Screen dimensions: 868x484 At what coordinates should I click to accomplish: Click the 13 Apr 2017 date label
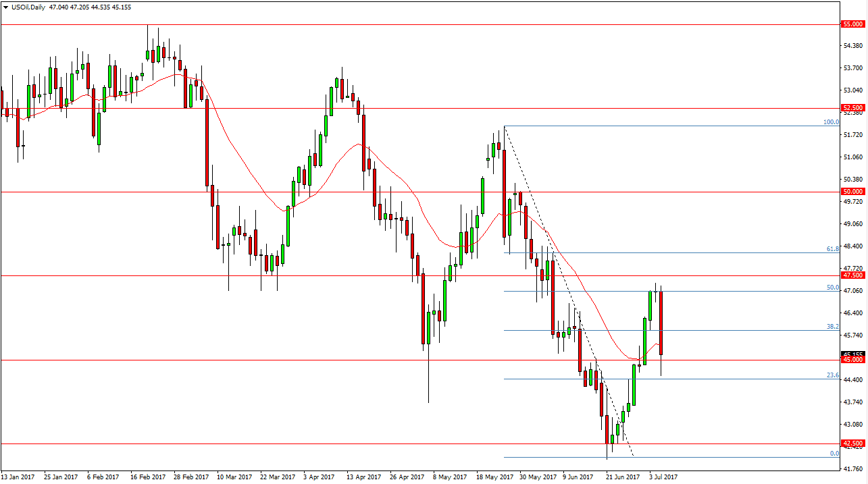click(365, 477)
